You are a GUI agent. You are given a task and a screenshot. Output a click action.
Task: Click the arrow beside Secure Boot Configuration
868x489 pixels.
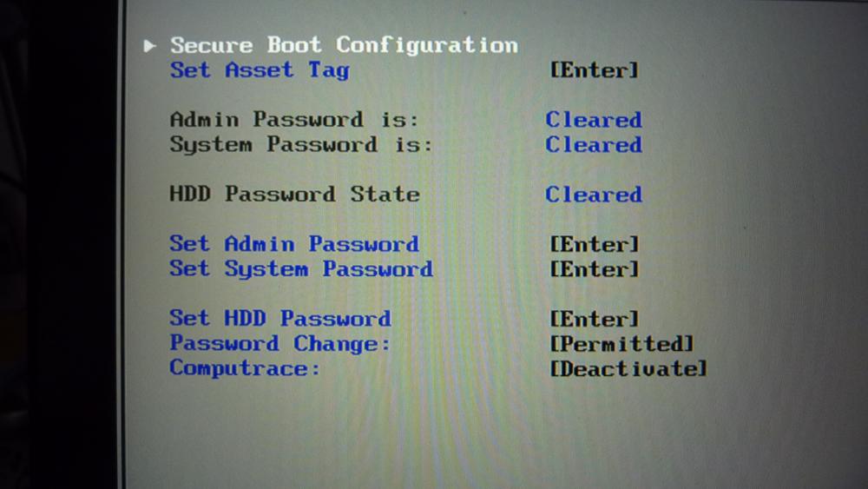[151, 45]
